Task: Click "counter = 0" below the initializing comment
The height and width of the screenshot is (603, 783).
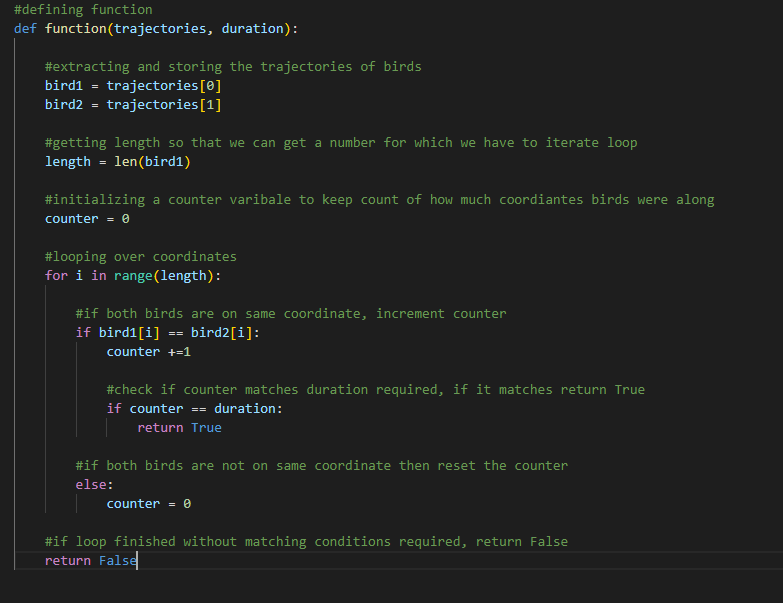Action: [87, 219]
